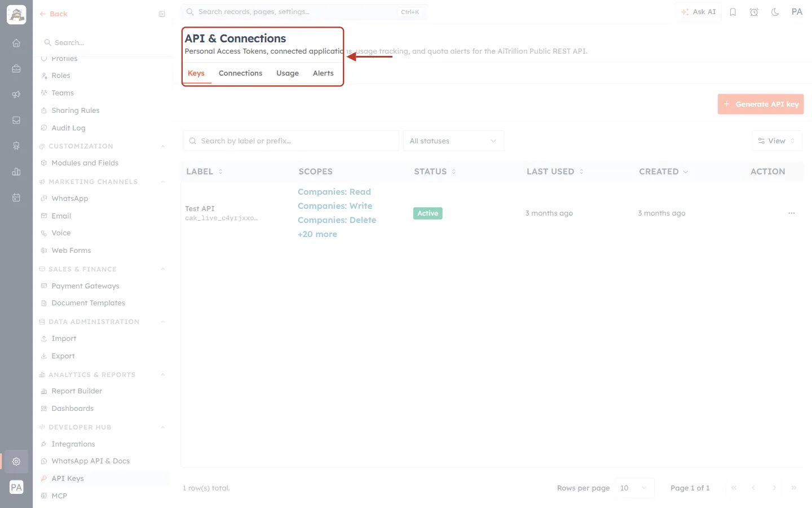The width and height of the screenshot is (812, 508).
Task: Switch to the Usage tab
Action: tap(288, 73)
